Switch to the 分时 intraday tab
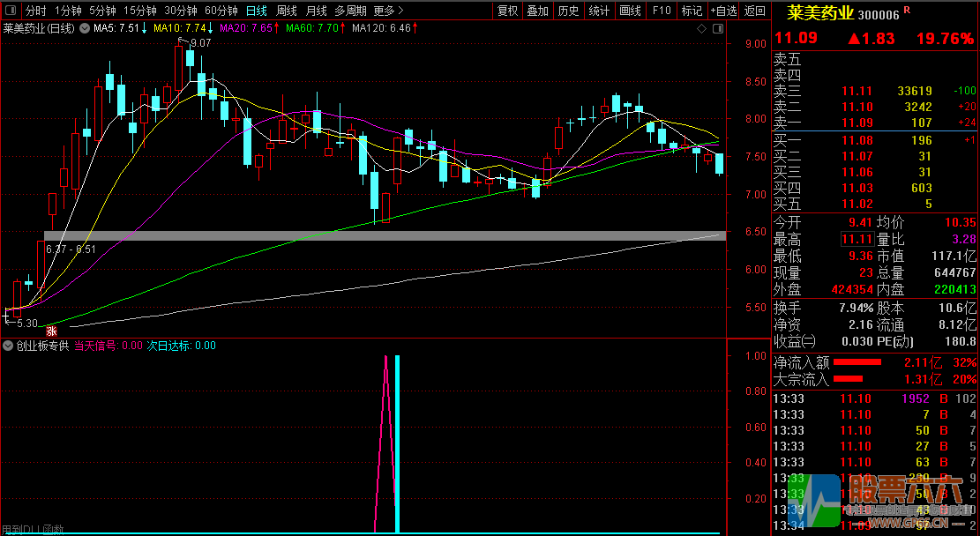This screenshot has height=536, width=980. pyautogui.click(x=35, y=11)
